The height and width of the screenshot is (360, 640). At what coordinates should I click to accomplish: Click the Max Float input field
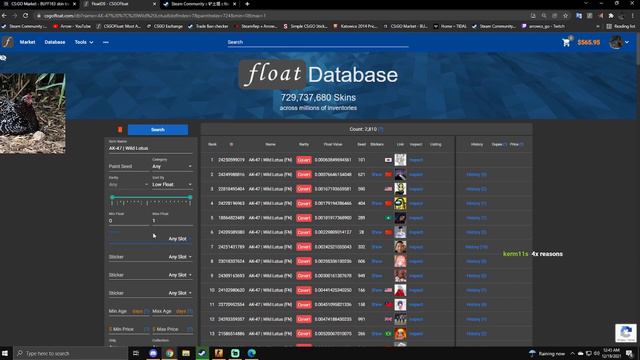pyautogui.click(x=172, y=220)
